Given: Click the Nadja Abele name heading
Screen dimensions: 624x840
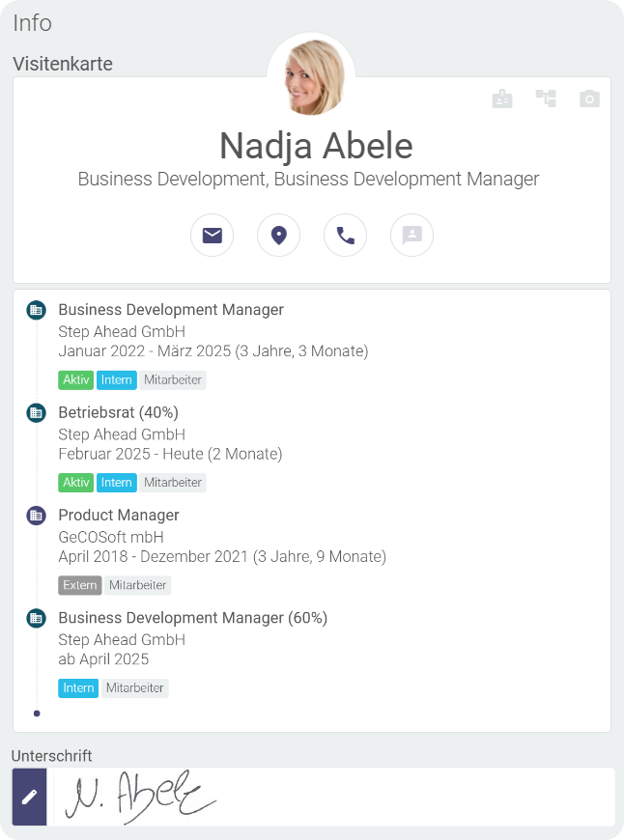Looking at the screenshot, I should tap(315, 146).
